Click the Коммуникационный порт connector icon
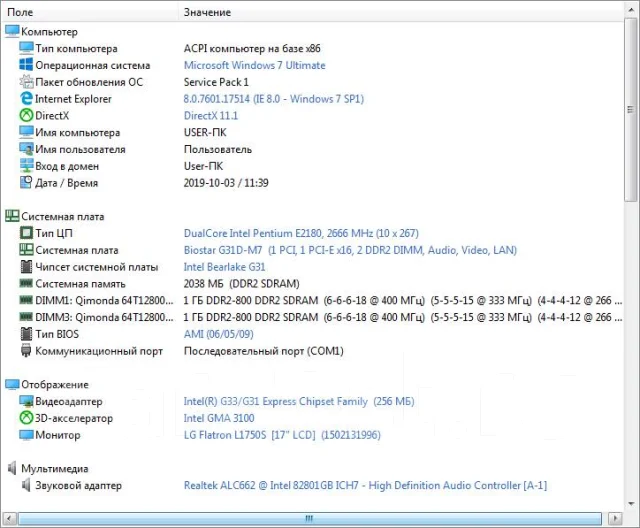This screenshot has height=528, width=640. click(x=26, y=351)
